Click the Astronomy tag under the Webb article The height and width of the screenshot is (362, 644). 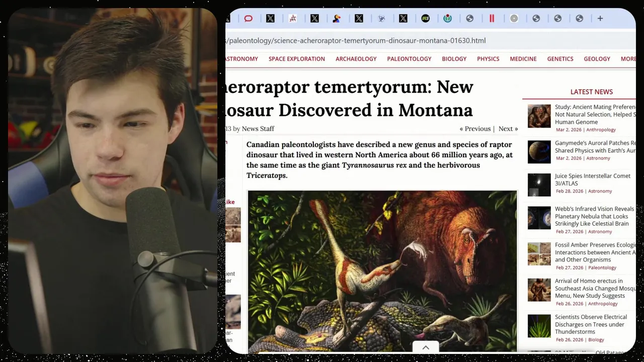(600, 232)
